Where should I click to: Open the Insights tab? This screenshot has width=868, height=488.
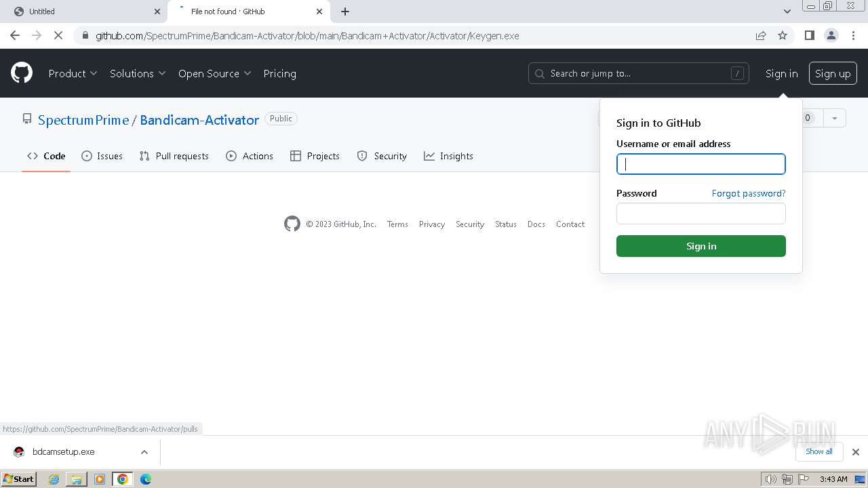[448, 156]
